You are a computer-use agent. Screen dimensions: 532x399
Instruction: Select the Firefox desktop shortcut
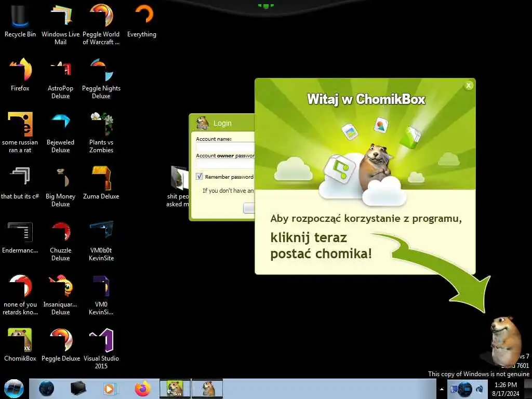click(20, 75)
